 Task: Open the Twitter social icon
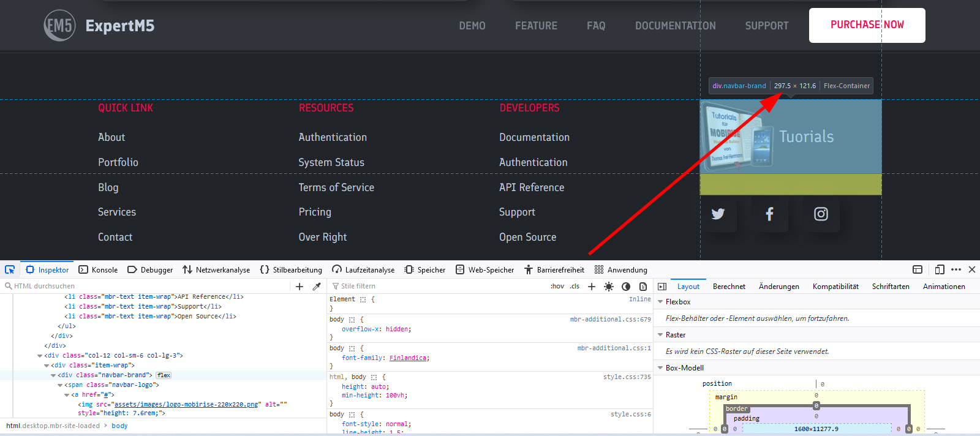click(x=718, y=214)
